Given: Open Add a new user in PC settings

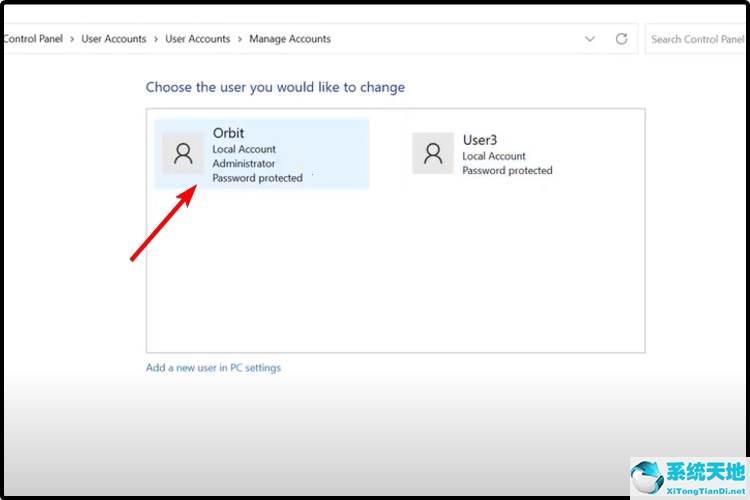Looking at the screenshot, I should pos(213,368).
